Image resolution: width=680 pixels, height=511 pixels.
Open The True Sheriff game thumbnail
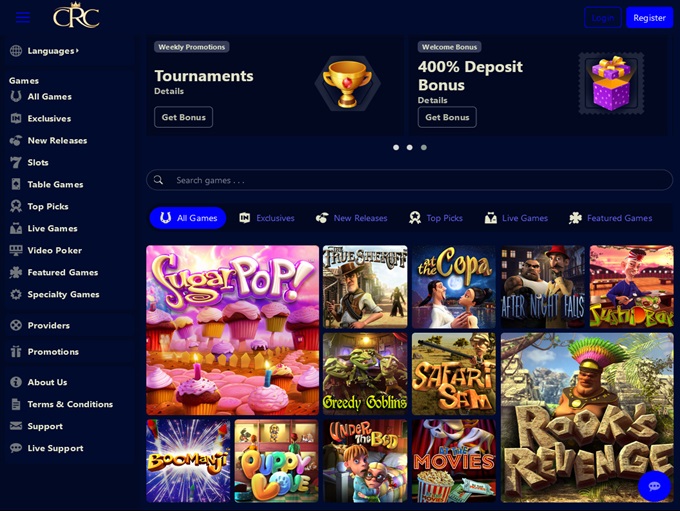(365, 287)
